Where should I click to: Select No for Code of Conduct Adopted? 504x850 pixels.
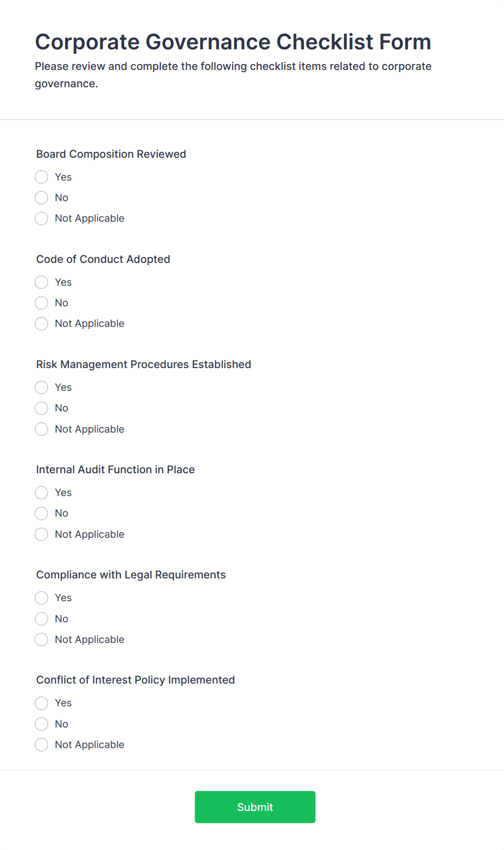42,303
